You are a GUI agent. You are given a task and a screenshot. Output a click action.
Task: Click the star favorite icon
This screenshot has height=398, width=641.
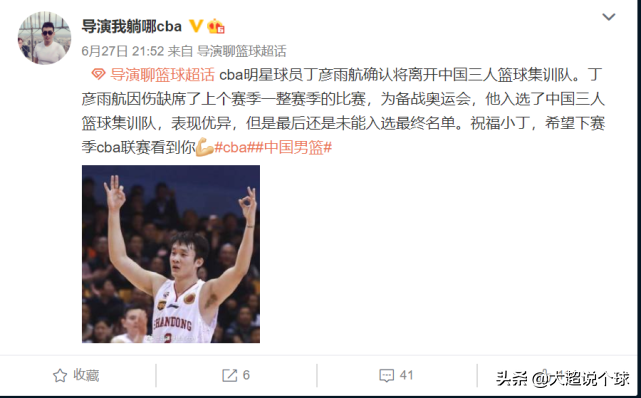(x=60, y=376)
